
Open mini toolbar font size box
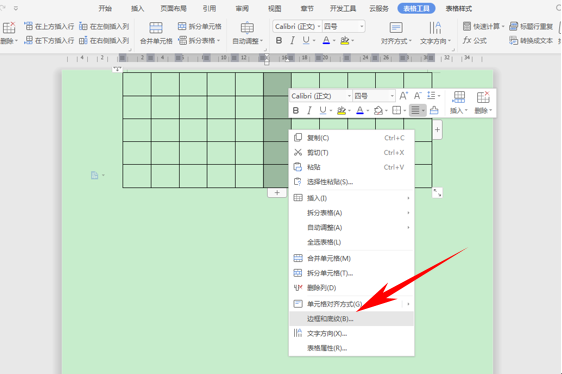(374, 96)
